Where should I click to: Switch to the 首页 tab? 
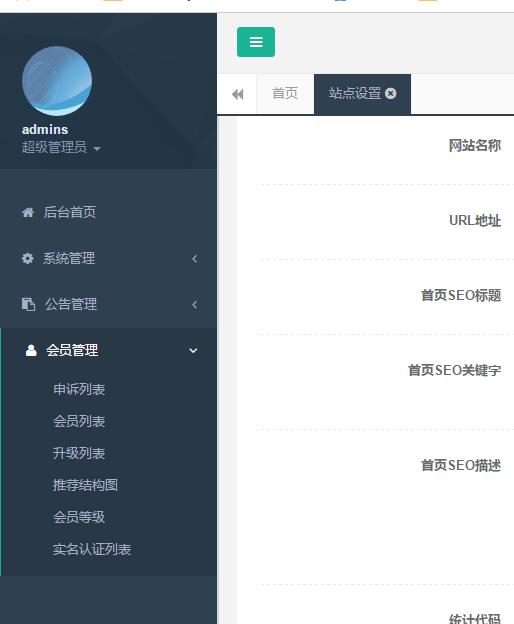[285, 94]
